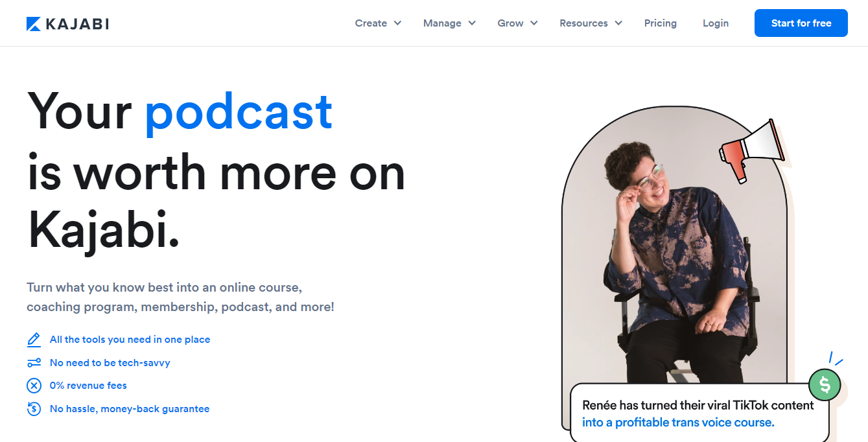Click 'Renée has turned their viral TikTok content' text
The height and width of the screenshot is (442, 868).
[x=698, y=406]
